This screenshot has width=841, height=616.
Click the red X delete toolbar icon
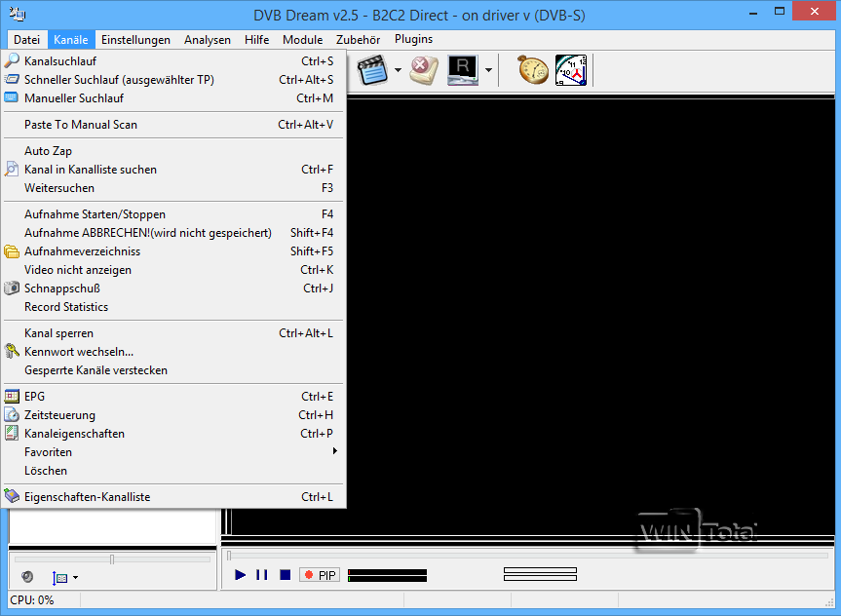tap(424, 70)
